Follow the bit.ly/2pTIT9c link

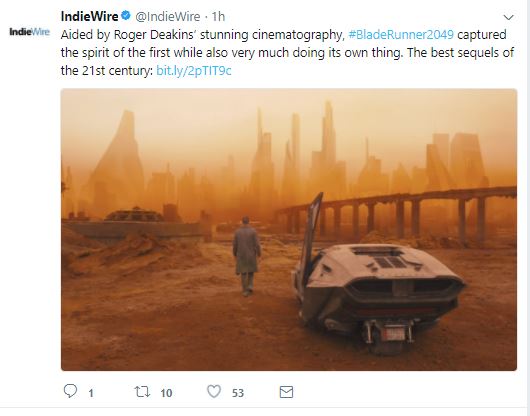tap(194, 71)
